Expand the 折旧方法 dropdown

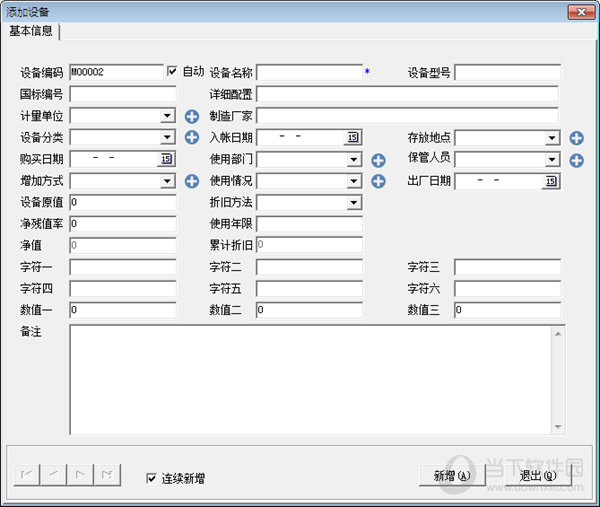[354, 202]
